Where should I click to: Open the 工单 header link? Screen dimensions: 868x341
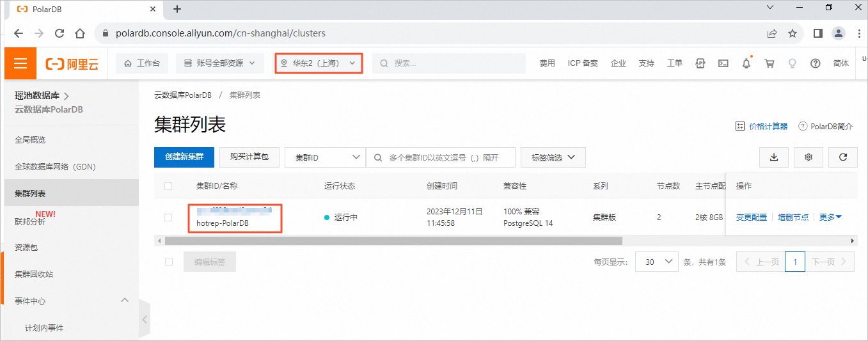coord(674,63)
